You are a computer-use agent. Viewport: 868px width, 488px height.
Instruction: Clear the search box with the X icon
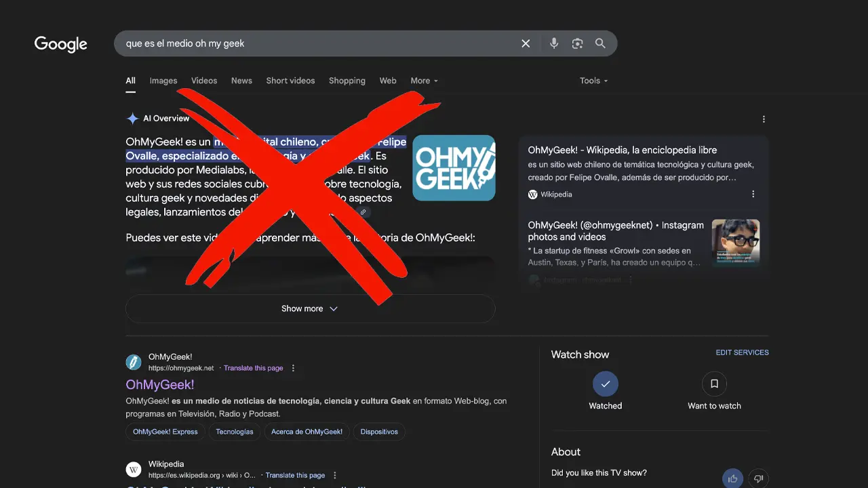tap(526, 43)
